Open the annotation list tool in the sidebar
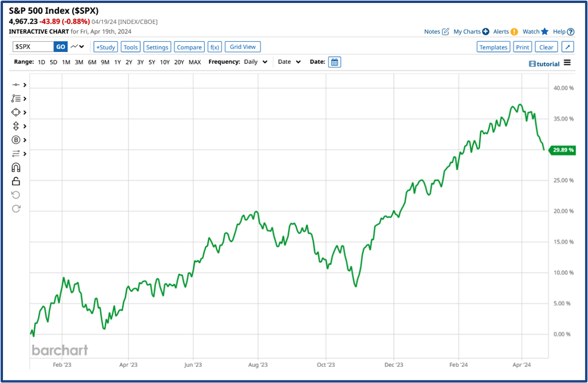588x383 pixels. click(15, 98)
